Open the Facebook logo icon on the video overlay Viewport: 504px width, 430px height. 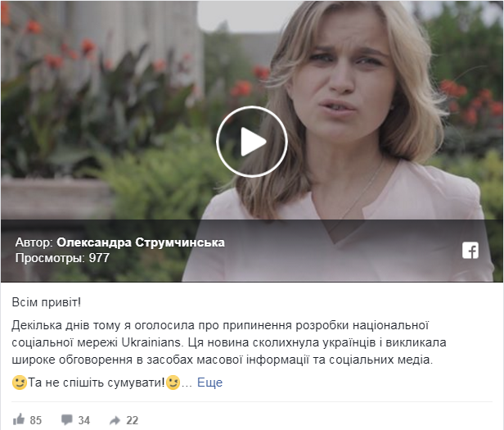[x=470, y=250]
